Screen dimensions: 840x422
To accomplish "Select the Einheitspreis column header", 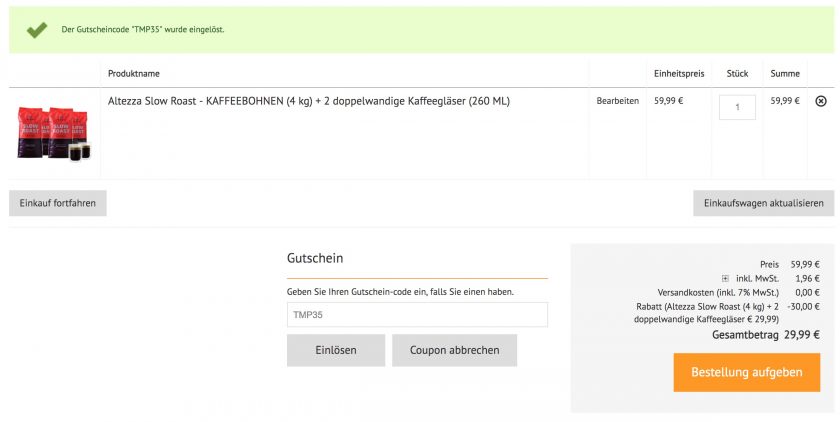I will [679, 73].
